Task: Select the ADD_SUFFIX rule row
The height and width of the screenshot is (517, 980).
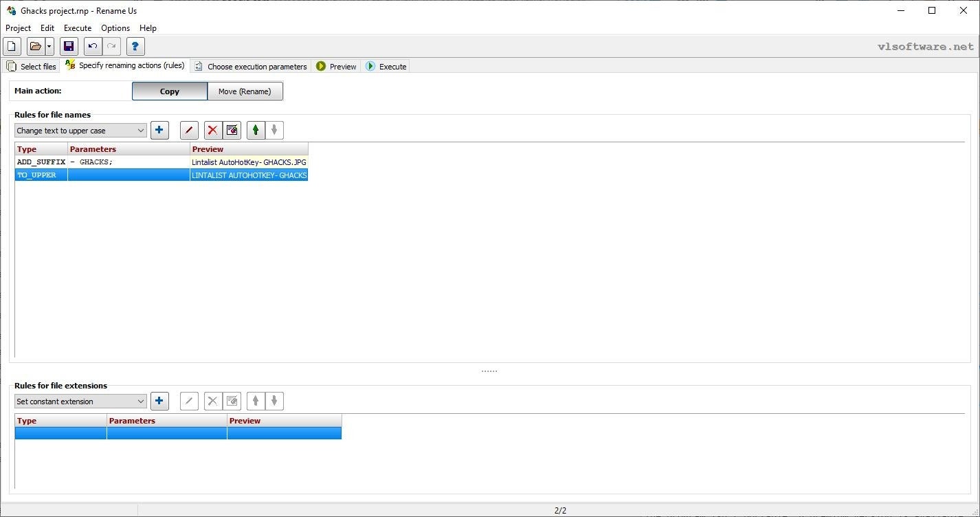Action: click(41, 162)
